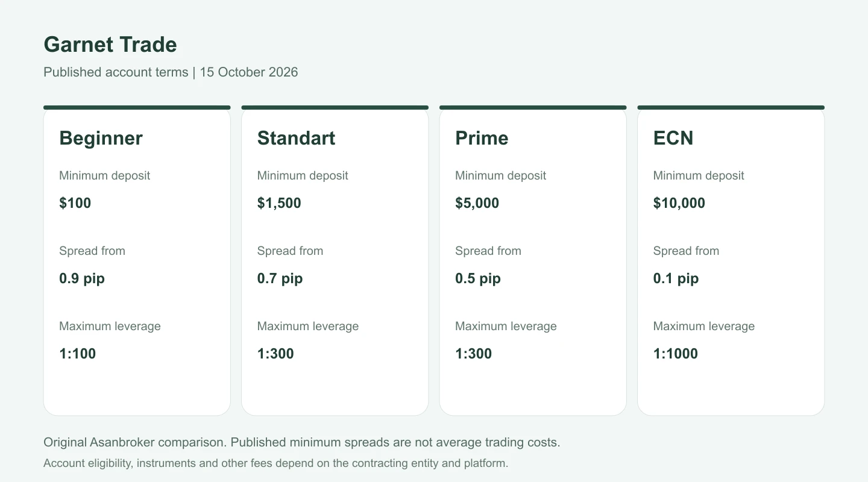Select the "1:300" leverage in the Prime card

474,354
